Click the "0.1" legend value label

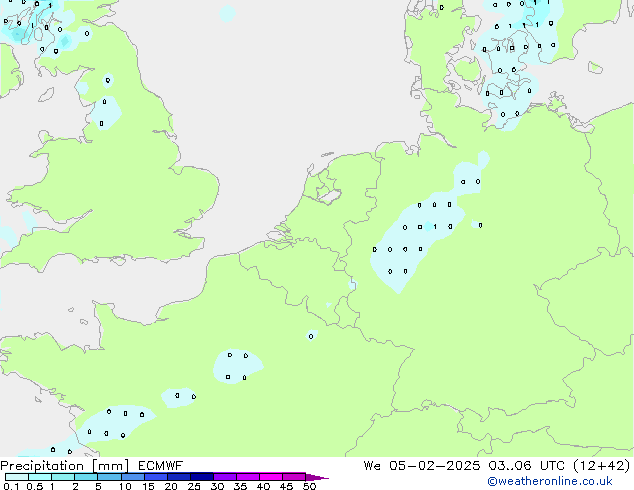[11, 486]
